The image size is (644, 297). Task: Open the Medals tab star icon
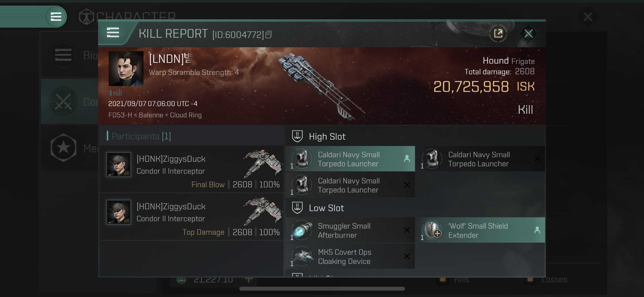63,148
